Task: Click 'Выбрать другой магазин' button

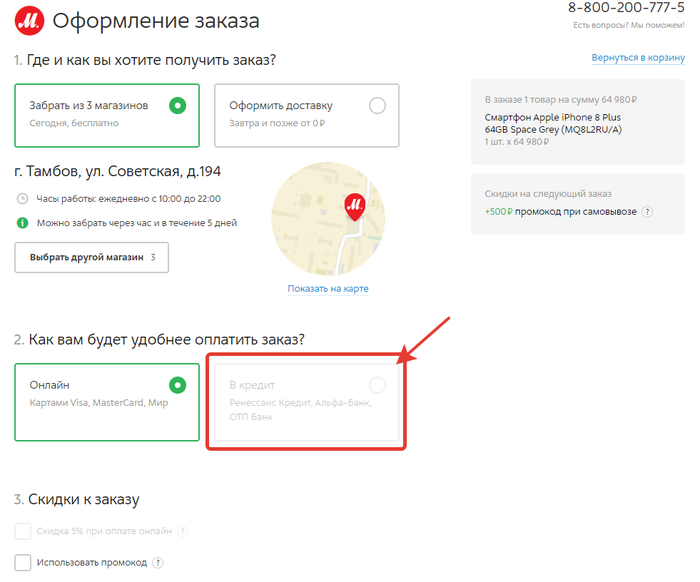Action: (x=91, y=257)
